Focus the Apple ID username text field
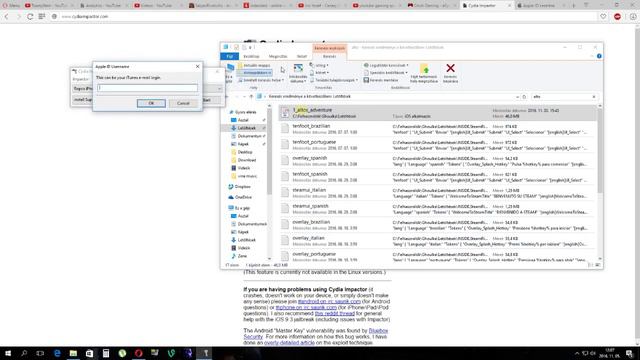 pos(147,88)
